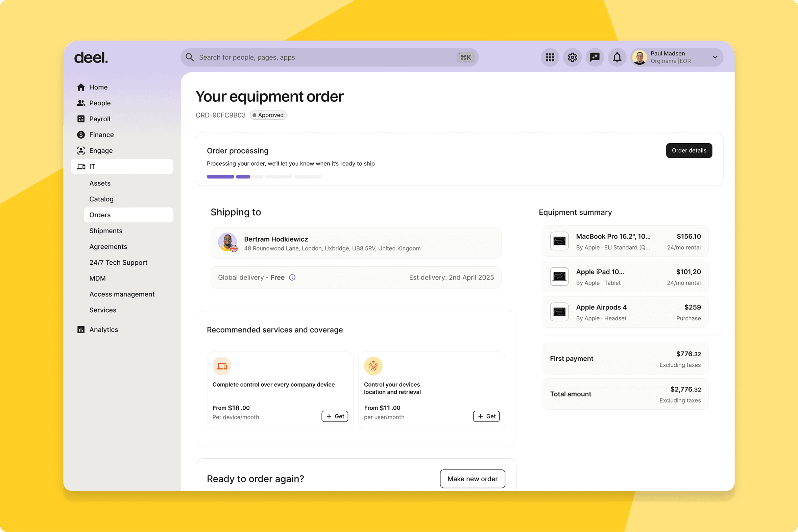Open Assets under IT
This screenshot has width=798, height=532.
point(128,183)
